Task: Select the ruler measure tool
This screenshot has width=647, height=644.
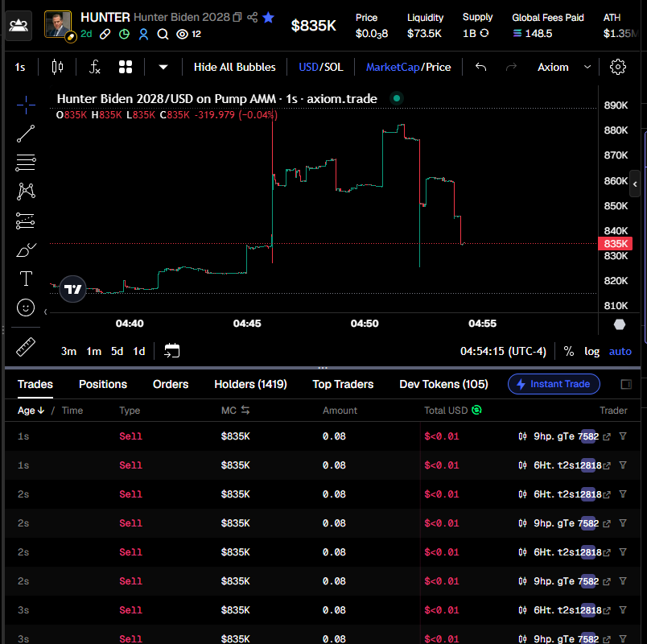Action: click(x=26, y=347)
